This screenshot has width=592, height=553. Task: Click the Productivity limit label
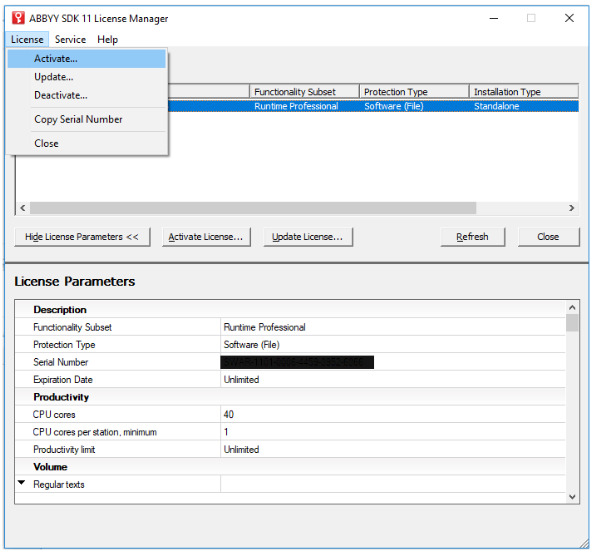coord(64,450)
